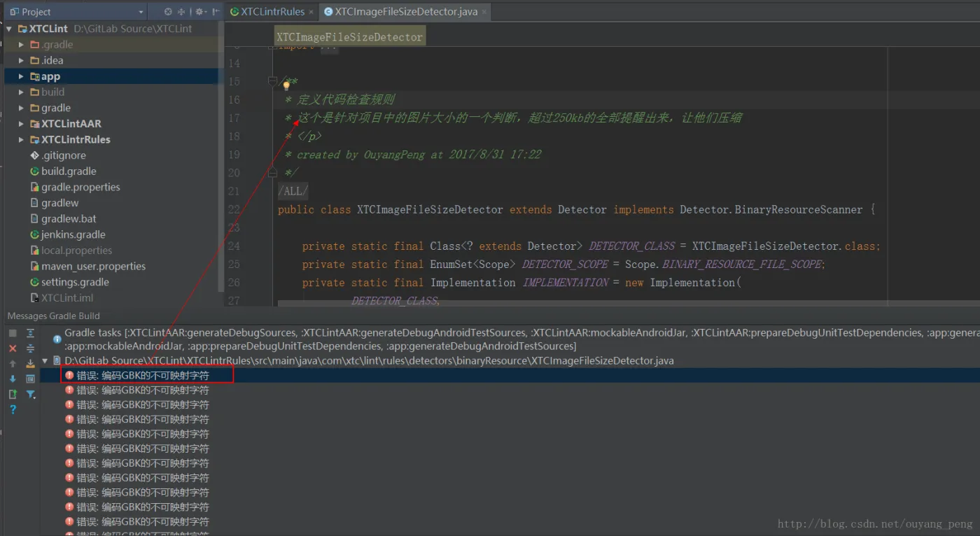Expand the app module arrow
Screen dimensions: 980x536
click(x=22, y=76)
